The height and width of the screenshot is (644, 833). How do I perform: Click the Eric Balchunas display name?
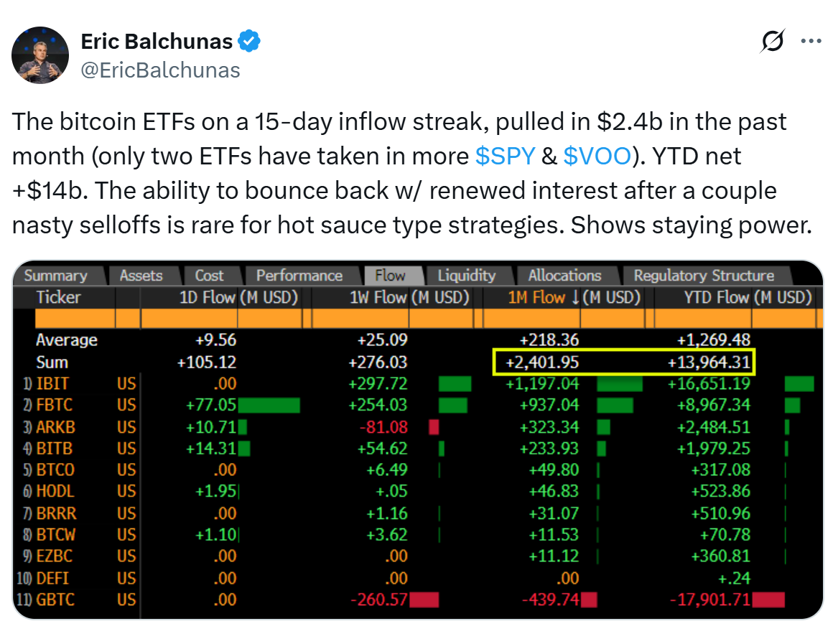tap(157, 42)
